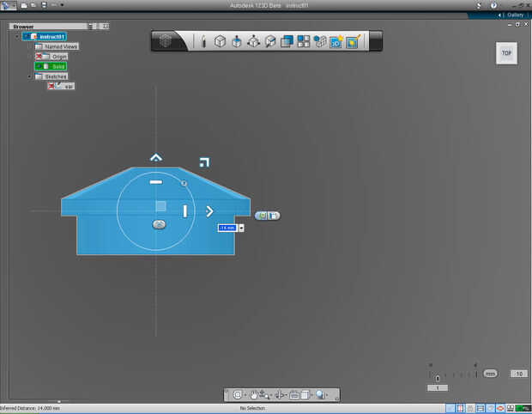This screenshot has height=414, width=532.
Task: Click the right chevron manipulator arrow
Action: (209, 211)
